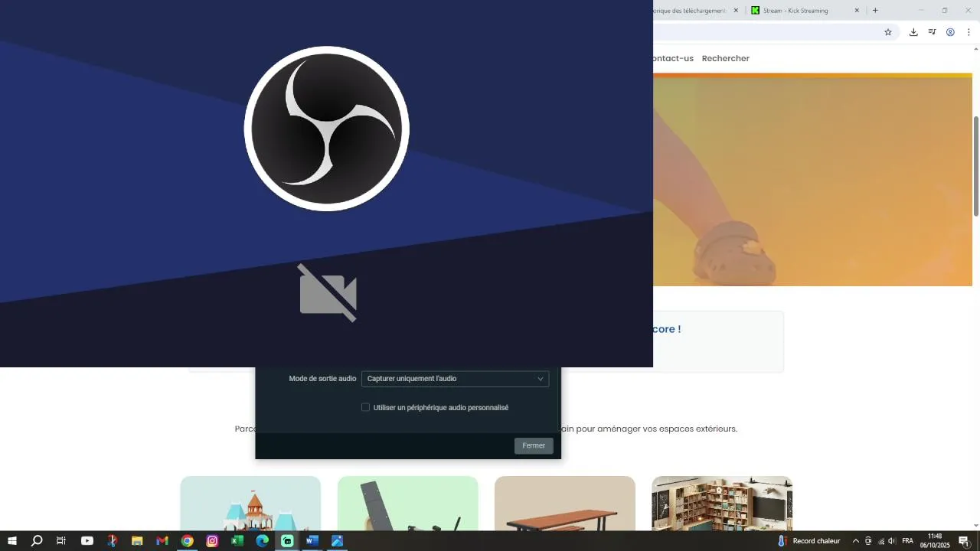This screenshot has width=980, height=551.
Task: Open the Photos app in taskbar
Action: (337, 541)
